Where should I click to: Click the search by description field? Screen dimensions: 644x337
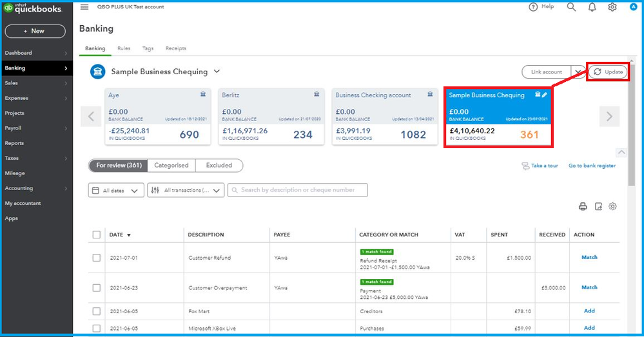tap(297, 190)
